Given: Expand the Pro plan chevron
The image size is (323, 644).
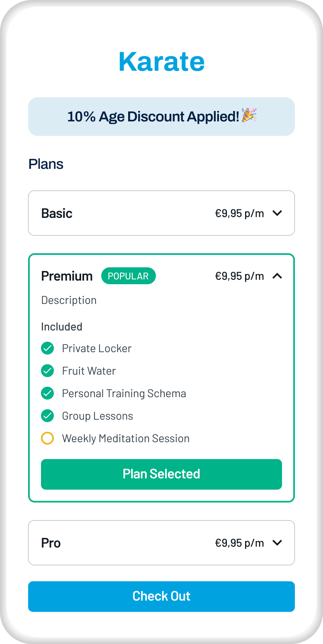Looking at the screenshot, I should tap(277, 543).
